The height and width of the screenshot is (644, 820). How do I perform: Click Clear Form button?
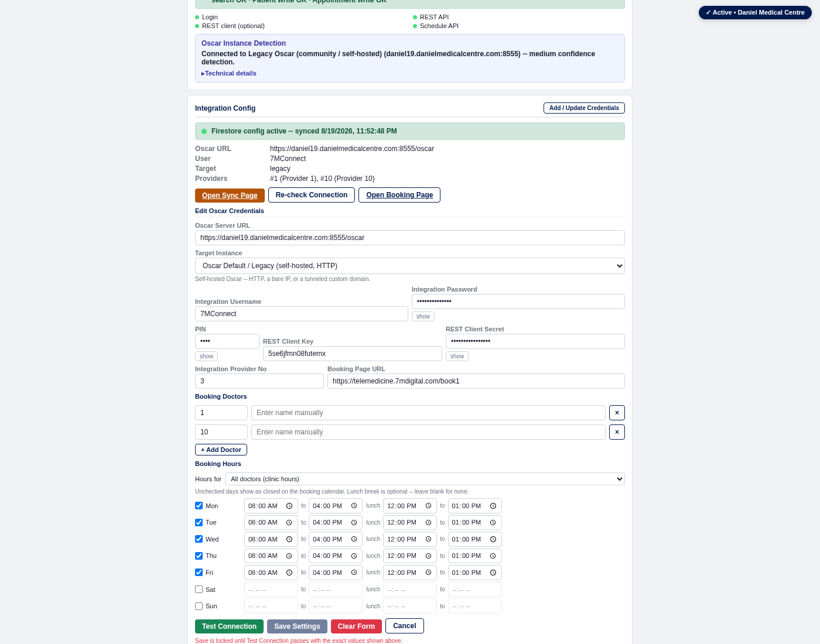tap(356, 626)
